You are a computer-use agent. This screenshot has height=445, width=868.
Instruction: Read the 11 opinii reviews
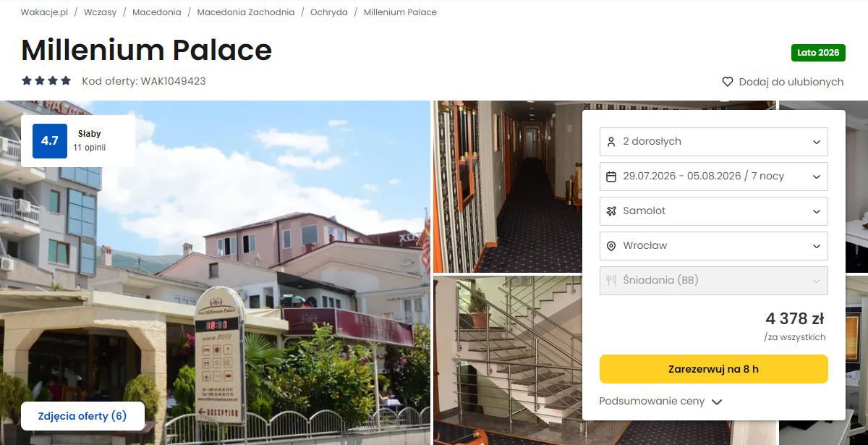89,148
